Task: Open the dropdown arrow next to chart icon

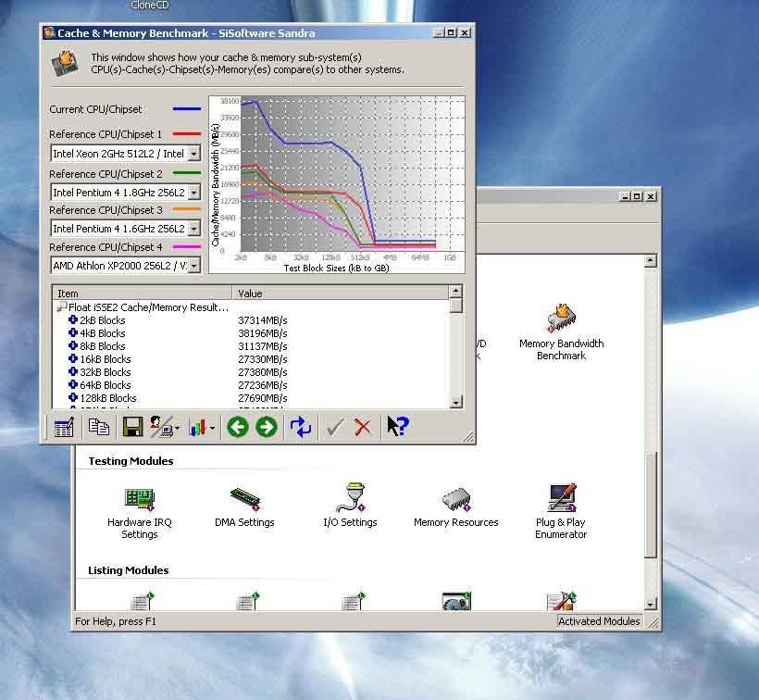Action: (212, 428)
